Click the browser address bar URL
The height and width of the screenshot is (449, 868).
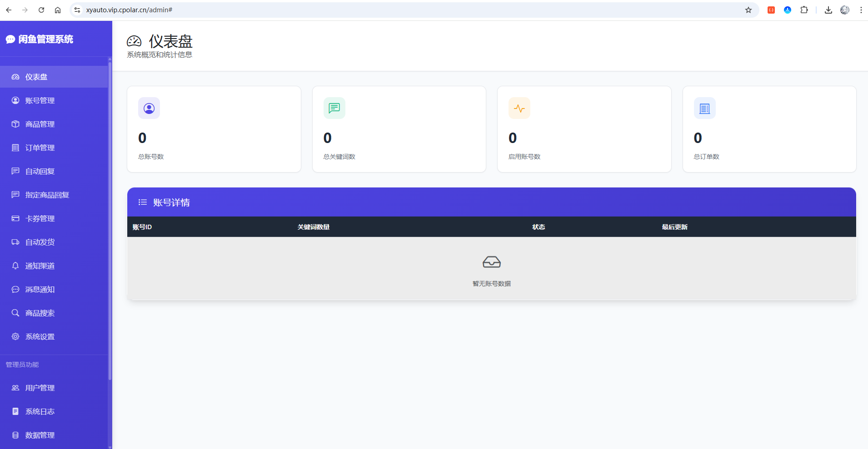tap(130, 10)
